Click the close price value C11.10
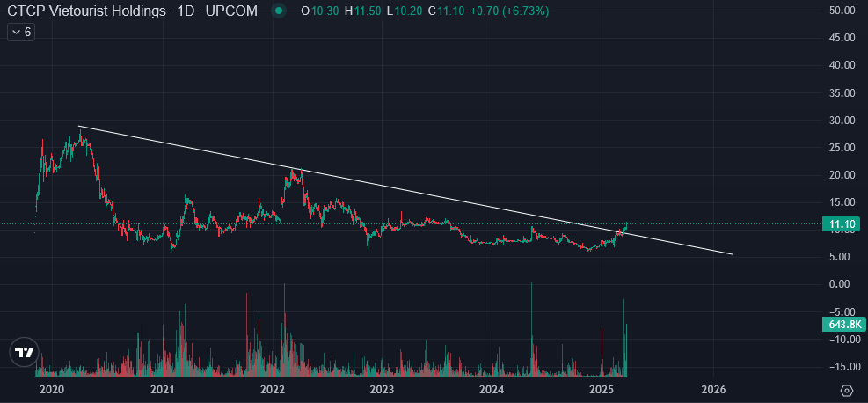Image resolution: width=868 pixels, height=403 pixels. pyautogui.click(x=444, y=11)
